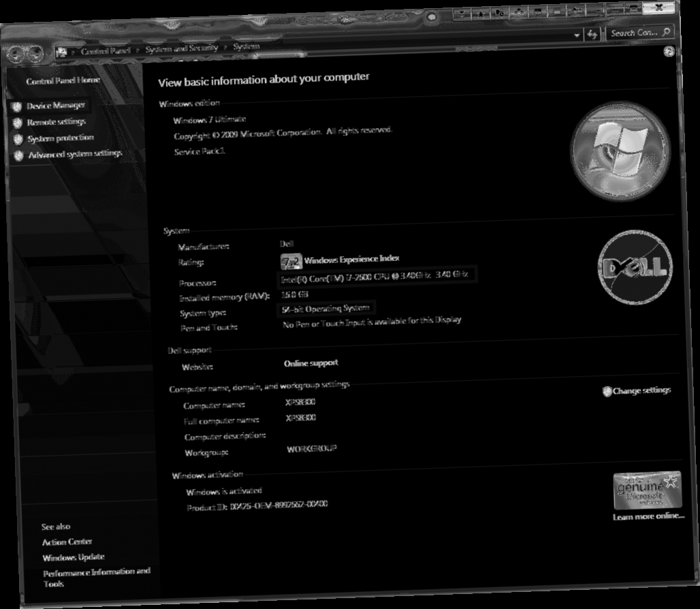Open System protection
The height and width of the screenshot is (609, 700).
[x=61, y=138]
